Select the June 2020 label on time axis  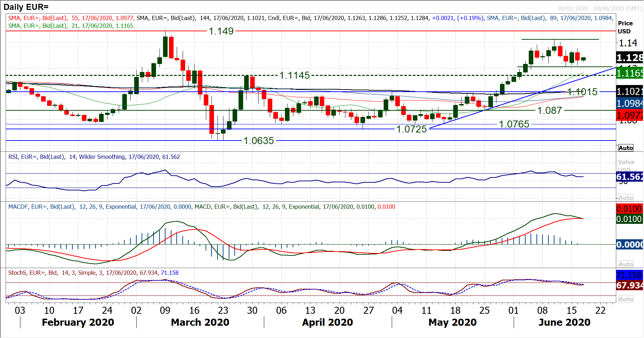pos(564,323)
